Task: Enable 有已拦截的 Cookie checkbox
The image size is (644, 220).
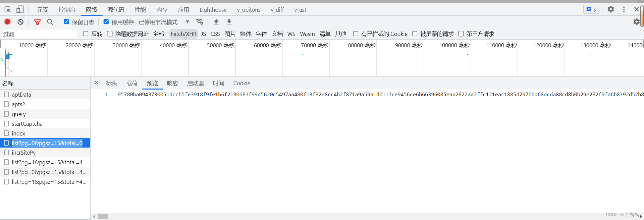Action: (x=356, y=34)
